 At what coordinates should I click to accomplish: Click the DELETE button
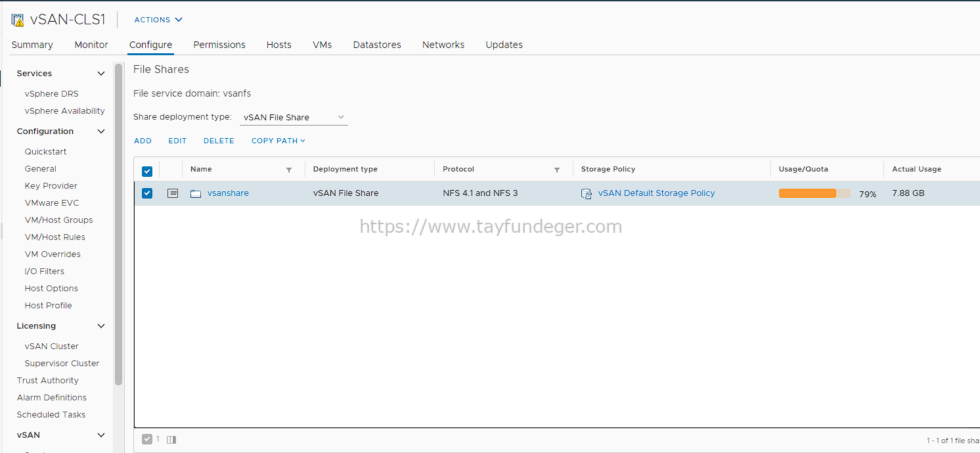pyautogui.click(x=219, y=141)
